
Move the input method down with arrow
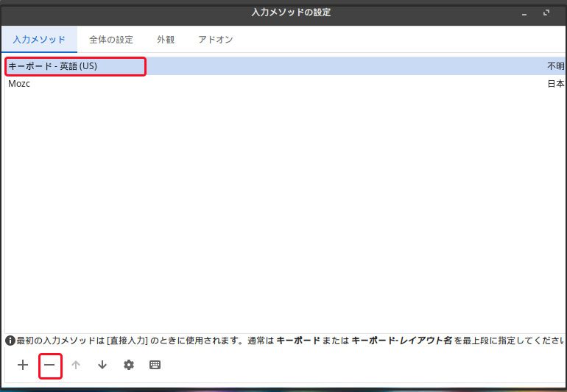102,365
